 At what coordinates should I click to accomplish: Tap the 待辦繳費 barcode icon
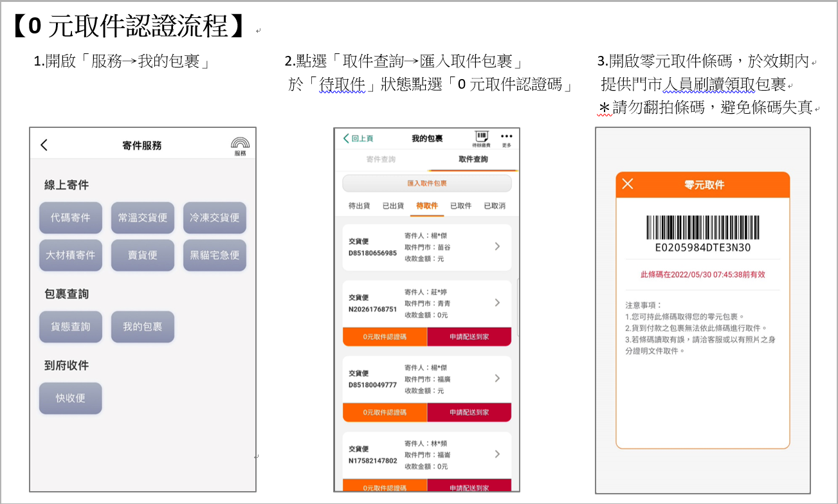pos(481,138)
